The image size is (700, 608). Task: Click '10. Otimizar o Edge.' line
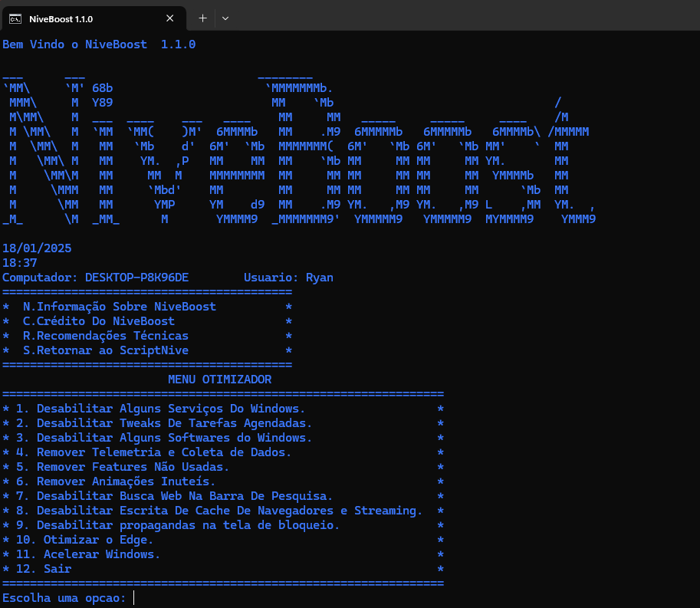pos(85,540)
